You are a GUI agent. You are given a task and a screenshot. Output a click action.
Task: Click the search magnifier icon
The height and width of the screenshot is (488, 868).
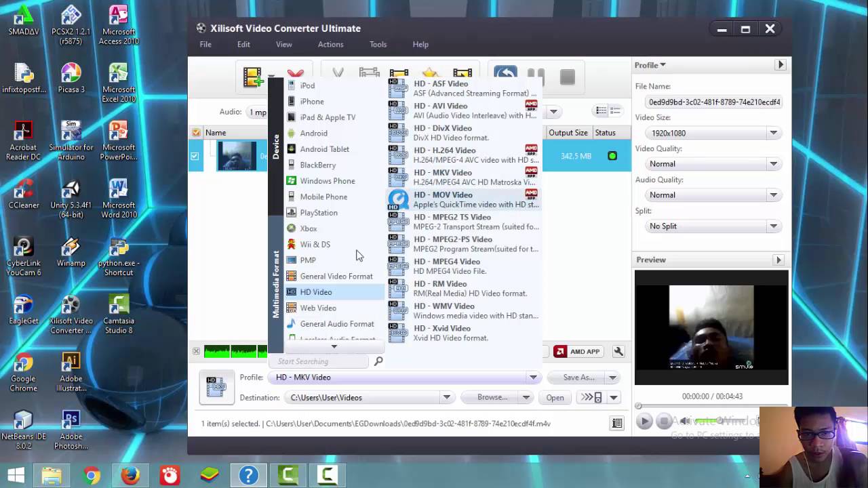coord(378,361)
